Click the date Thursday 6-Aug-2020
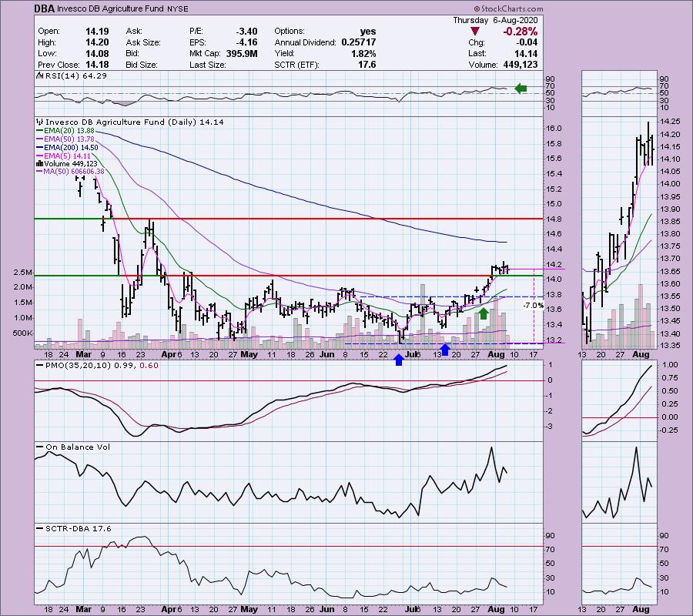Image resolution: width=693 pixels, height=616 pixels. [x=495, y=20]
